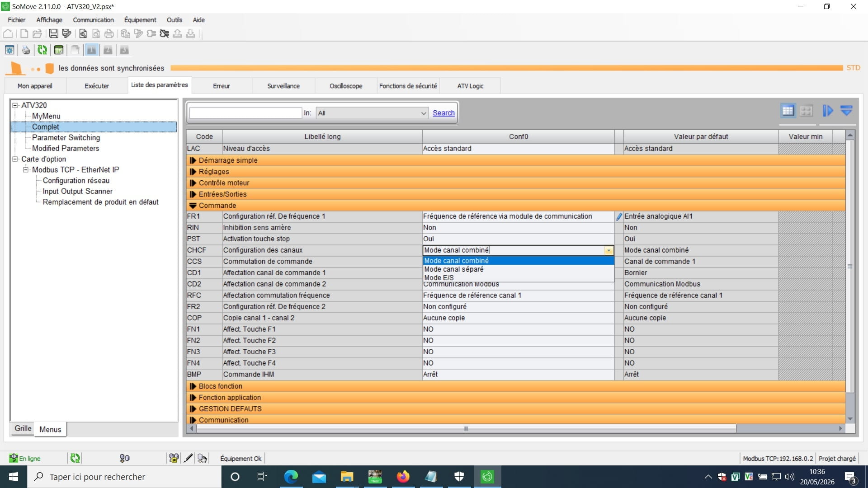Open the Outils menu
The width and height of the screenshot is (868, 488).
coord(174,20)
